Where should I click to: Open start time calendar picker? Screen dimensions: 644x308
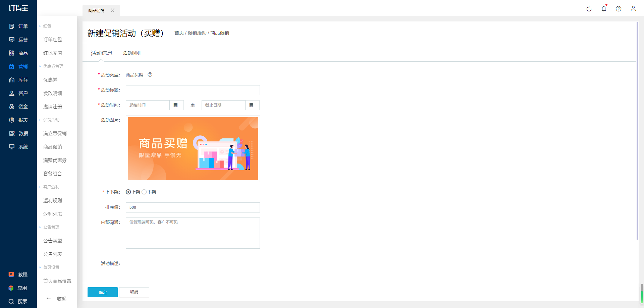176,105
